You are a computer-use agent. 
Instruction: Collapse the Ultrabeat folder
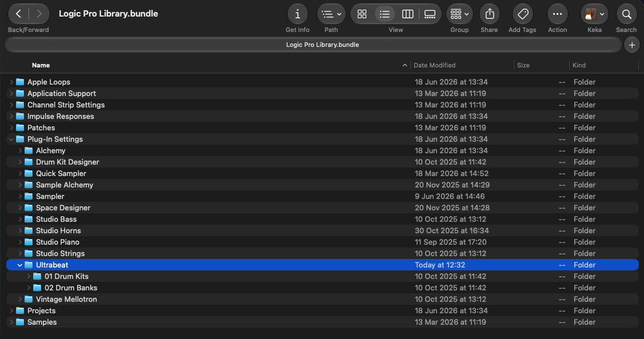click(19, 265)
